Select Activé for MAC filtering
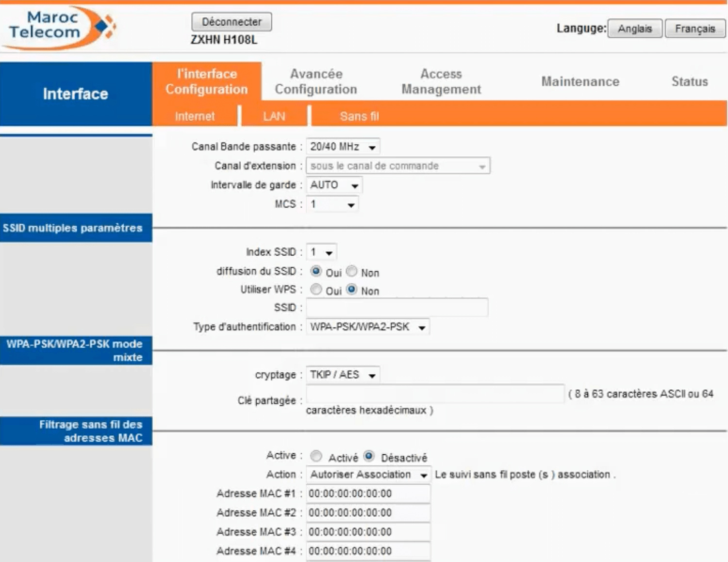Viewport: 728px width, 562px height. 316,456
